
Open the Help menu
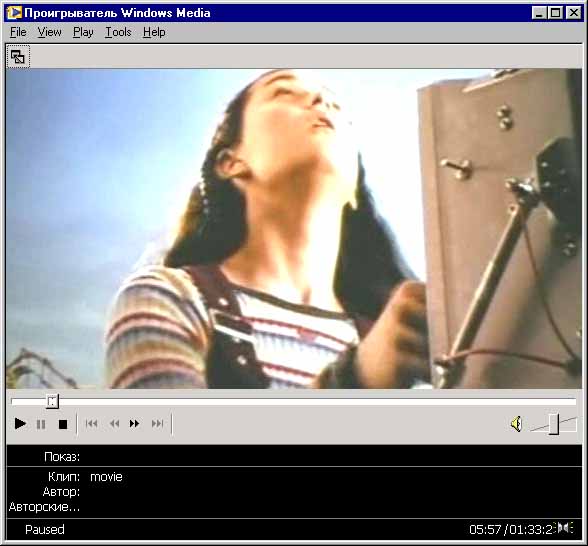pyautogui.click(x=154, y=32)
